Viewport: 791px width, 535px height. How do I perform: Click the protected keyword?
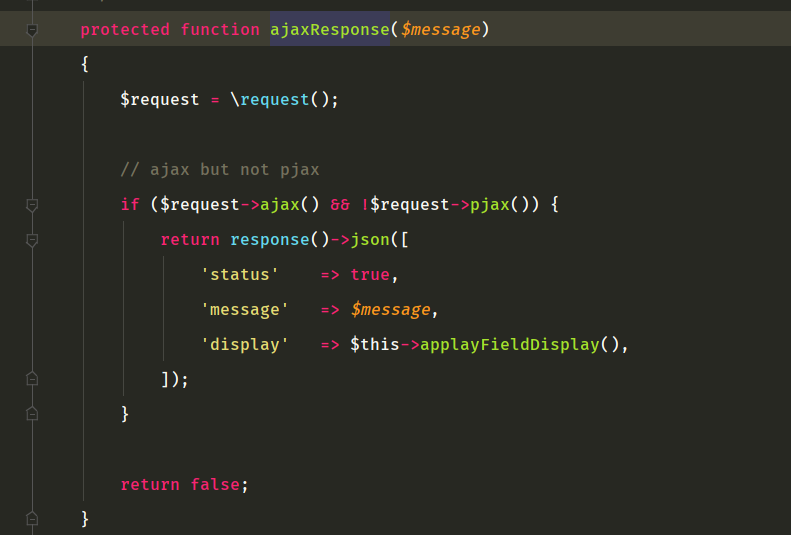pyautogui.click(x=125, y=29)
